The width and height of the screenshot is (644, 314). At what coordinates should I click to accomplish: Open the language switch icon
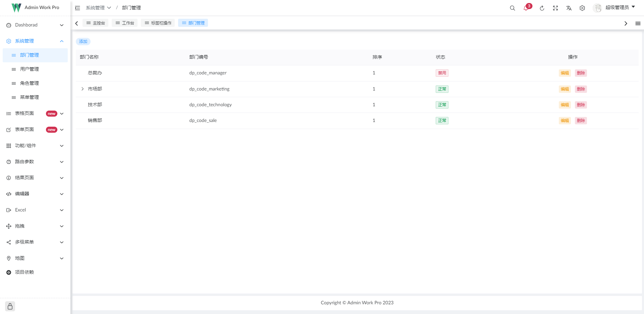tap(569, 8)
